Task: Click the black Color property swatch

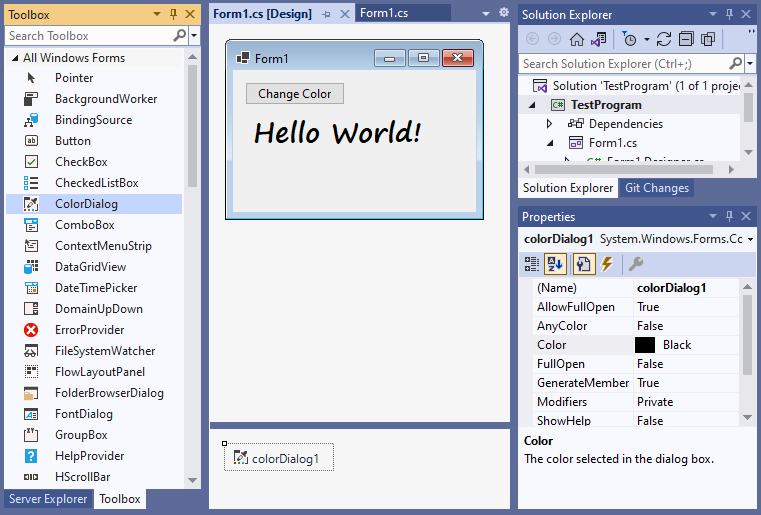Action: tap(645, 345)
